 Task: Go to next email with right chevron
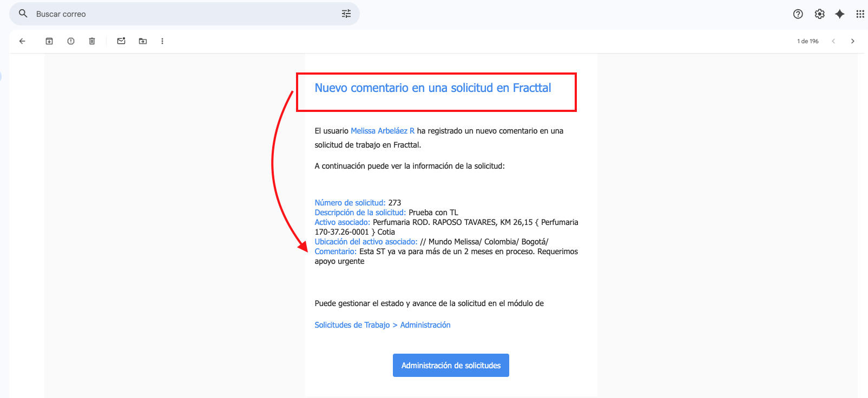[x=853, y=41]
